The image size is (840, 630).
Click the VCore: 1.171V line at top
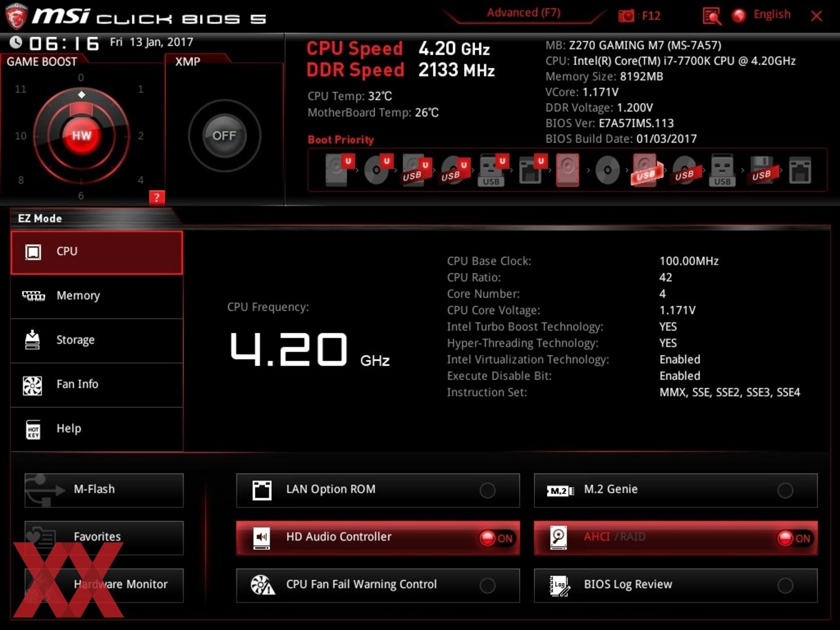tap(582, 92)
